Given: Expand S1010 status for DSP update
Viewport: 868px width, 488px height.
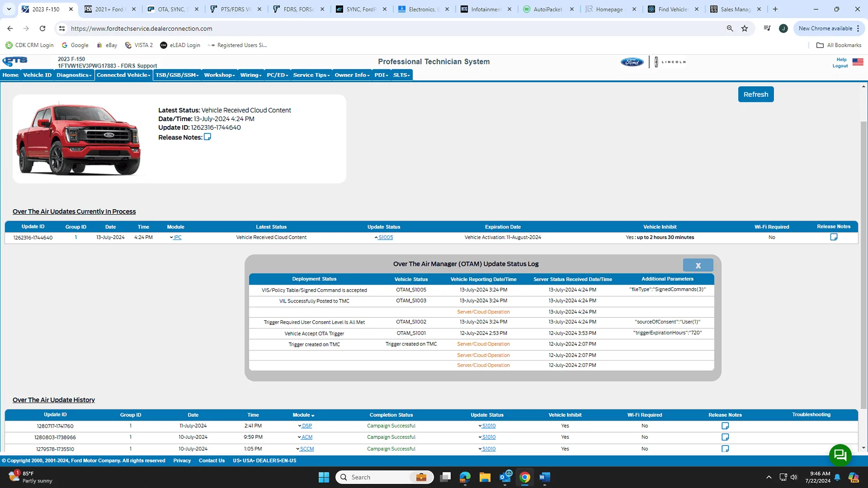Looking at the screenshot, I should coord(488,426).
